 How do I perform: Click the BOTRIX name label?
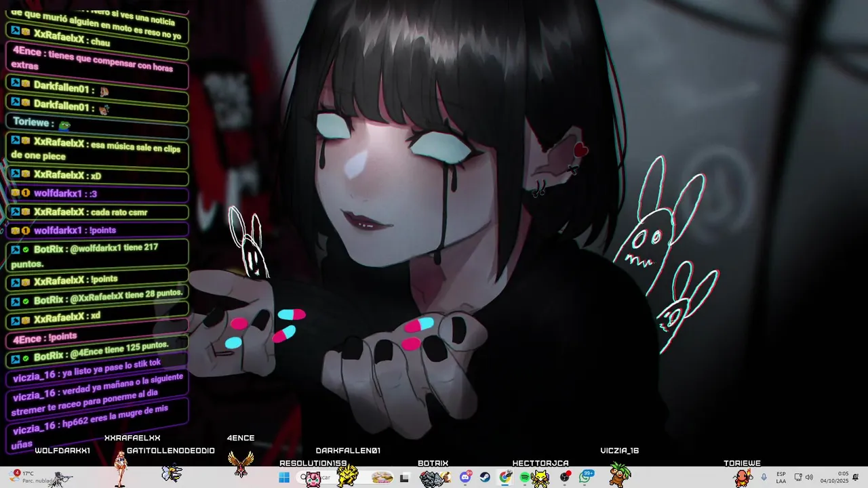433,464
